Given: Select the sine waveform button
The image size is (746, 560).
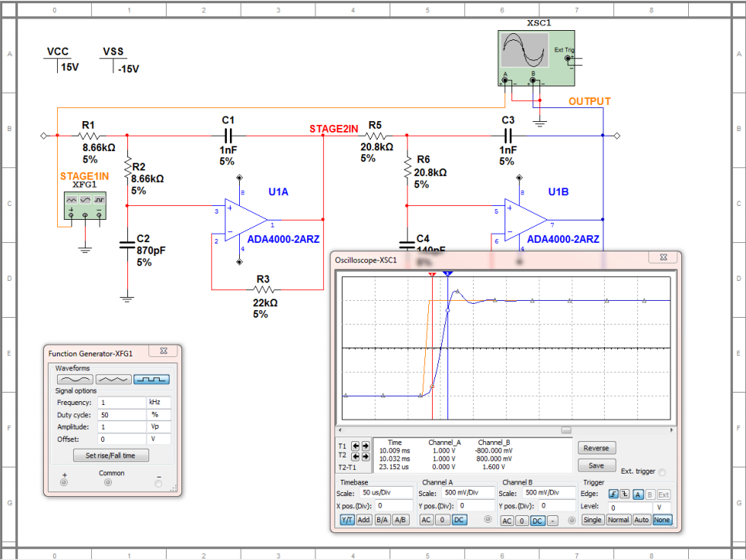Looking at the screenshot, I should click(x=75, y=380).
